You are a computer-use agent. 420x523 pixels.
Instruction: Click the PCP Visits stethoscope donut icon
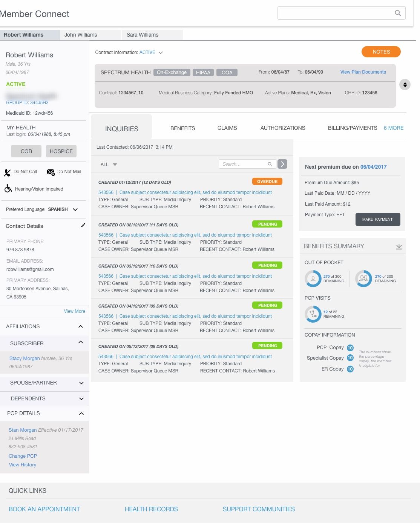pos(313,314)
